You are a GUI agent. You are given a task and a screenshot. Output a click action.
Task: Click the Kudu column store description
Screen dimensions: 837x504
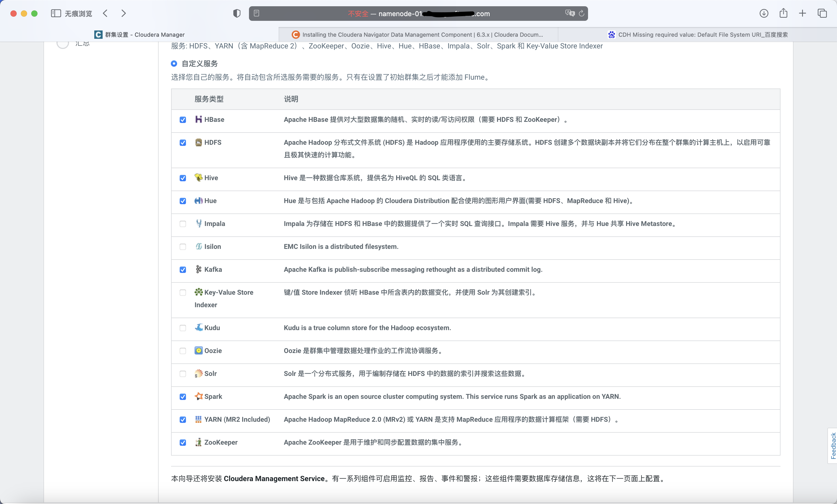coord(367,327)
